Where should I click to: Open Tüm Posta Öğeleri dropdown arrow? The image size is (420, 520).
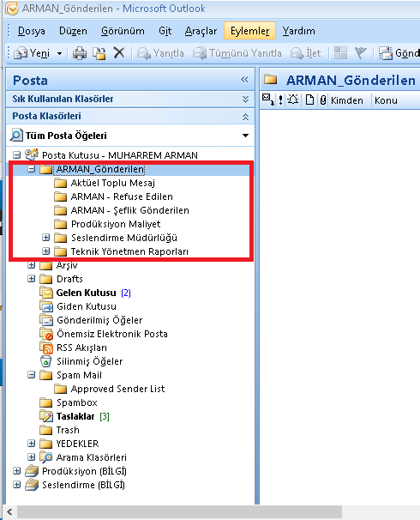pos(245,136)
